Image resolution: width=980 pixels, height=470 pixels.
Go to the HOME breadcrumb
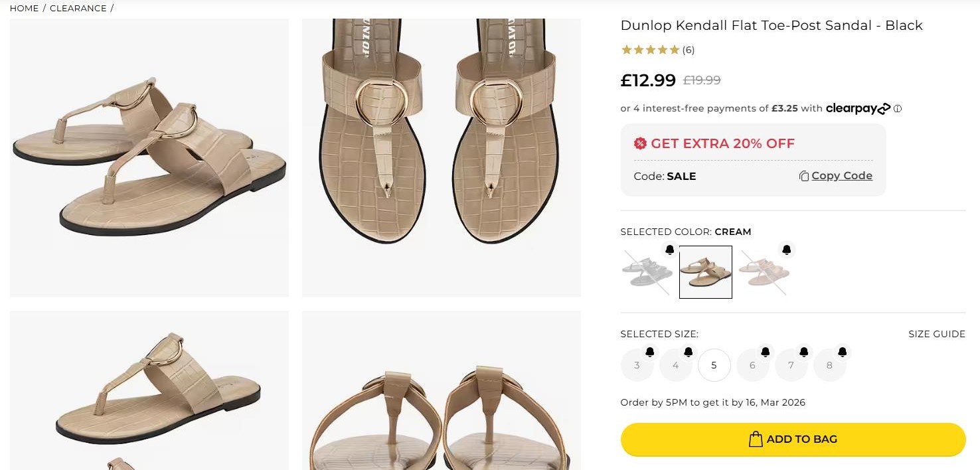(x=24, y=8)
